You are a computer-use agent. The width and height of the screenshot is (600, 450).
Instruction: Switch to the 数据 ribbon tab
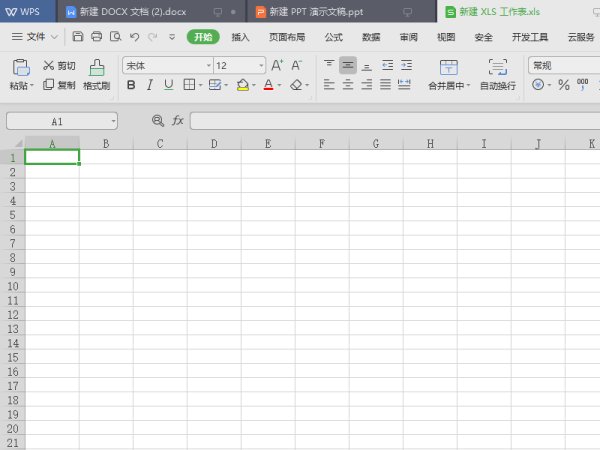[371, 37]
